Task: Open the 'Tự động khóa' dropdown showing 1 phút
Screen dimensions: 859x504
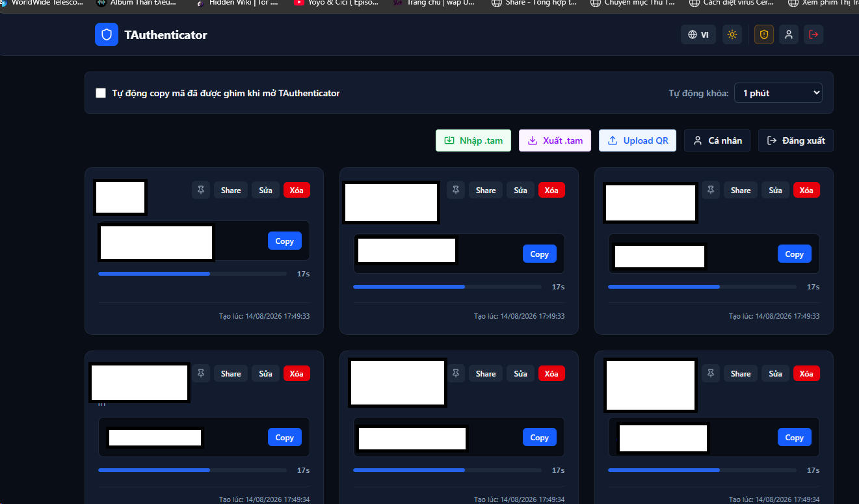Action: (x=778, y=93)
